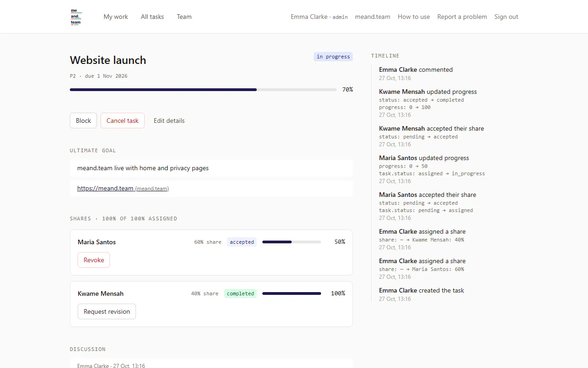Image resolution: width=588 pixels, height=368 pixels.
Task: Open the Team page
Action: 184,17
